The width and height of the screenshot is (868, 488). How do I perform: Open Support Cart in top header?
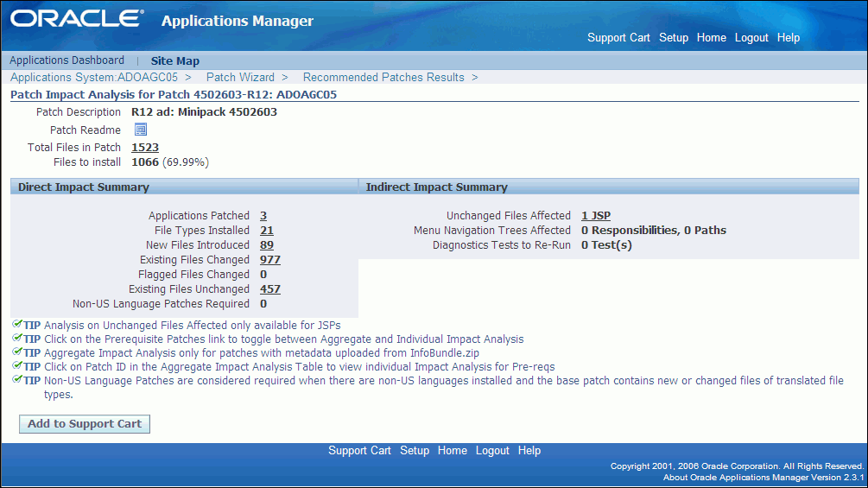(x=618, y=38)
